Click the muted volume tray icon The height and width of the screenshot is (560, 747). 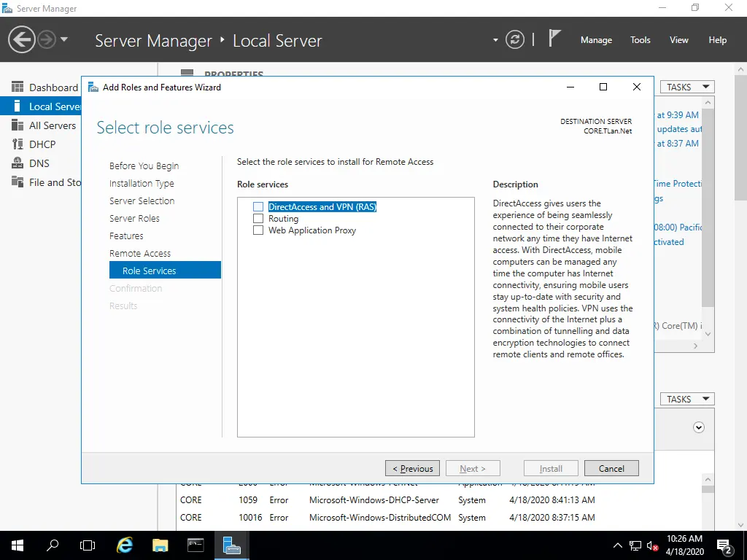coord(652,545)
